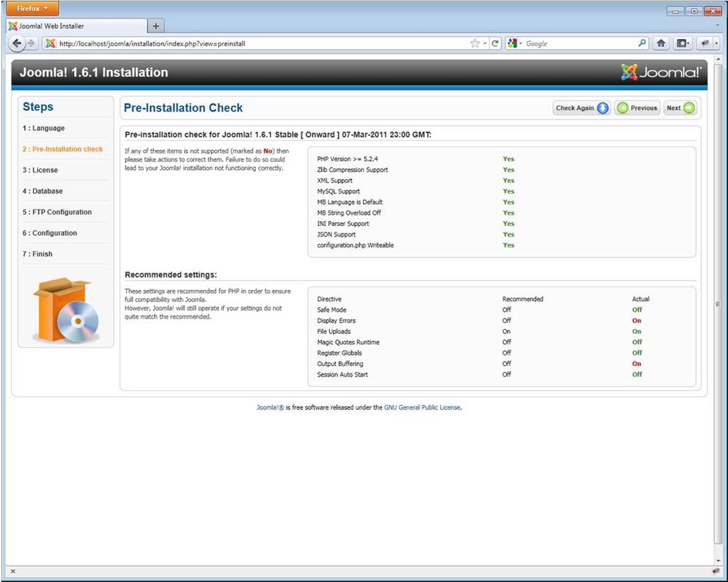Go back with the browser Back arrow
728x582 pixels.
(17, 43)
